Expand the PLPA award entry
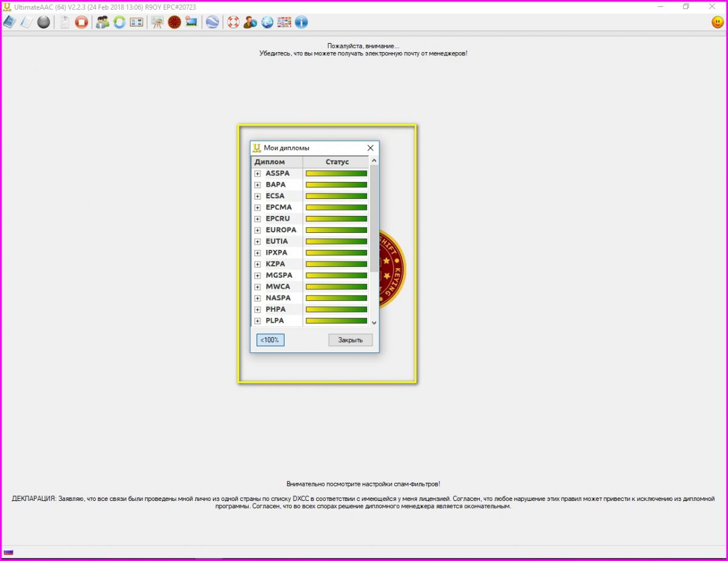Viewport: 728px width, 561px height. (x=258, y=321)
